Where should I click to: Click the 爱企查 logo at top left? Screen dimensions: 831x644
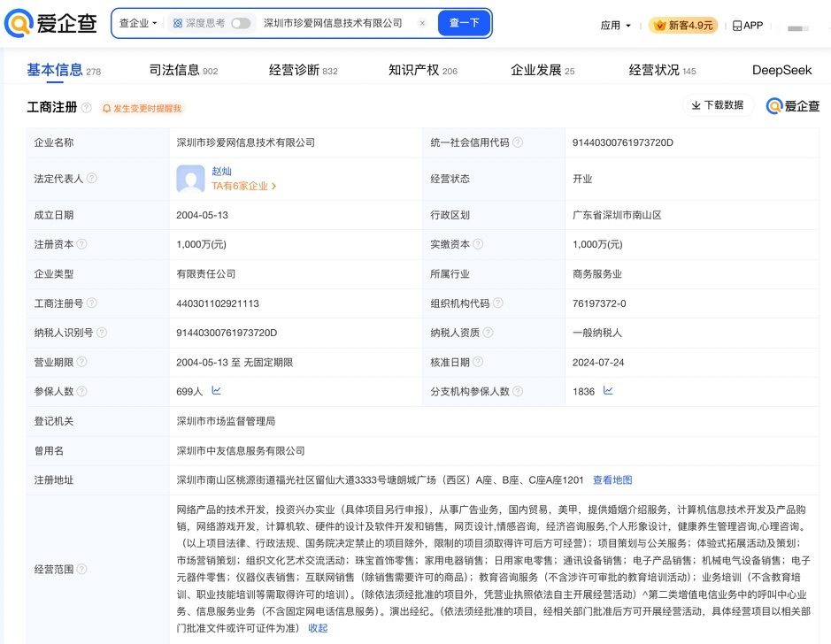tap(51, 24)
